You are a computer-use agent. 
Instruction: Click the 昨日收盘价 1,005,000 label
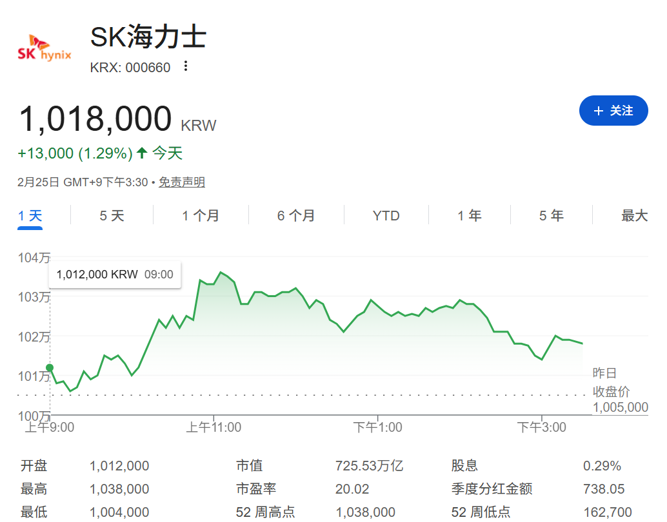(x=619, y=390)
